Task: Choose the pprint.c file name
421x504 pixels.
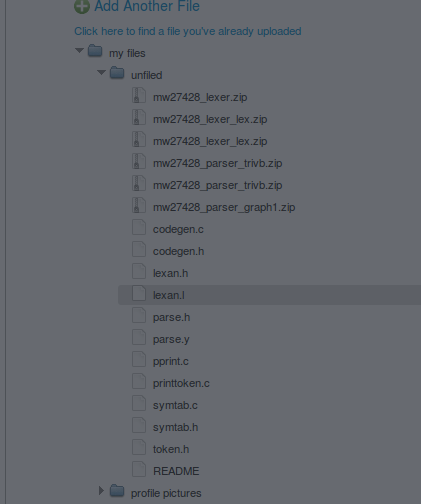Action: [171, 361]
